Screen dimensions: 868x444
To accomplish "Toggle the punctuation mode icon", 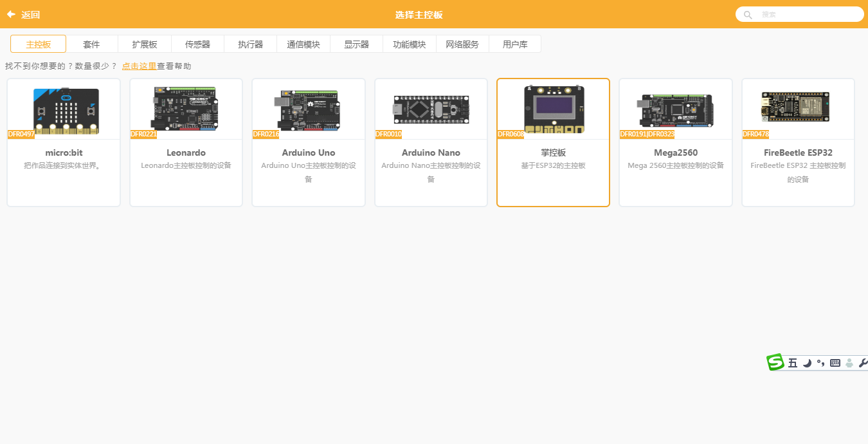I will (821, 363).
